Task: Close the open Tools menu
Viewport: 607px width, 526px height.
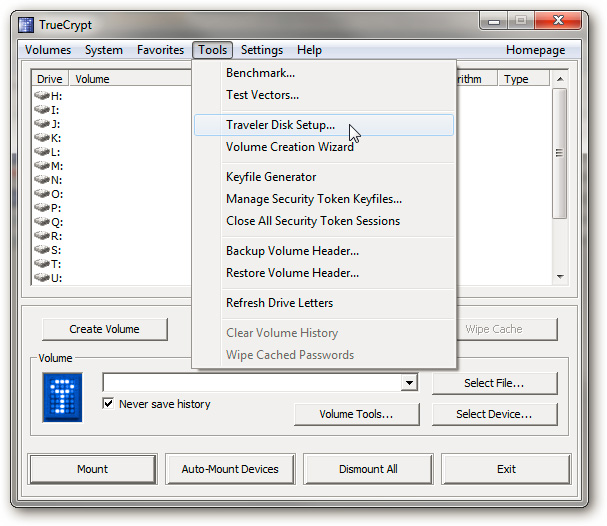Action: click(x=213, y=50)
